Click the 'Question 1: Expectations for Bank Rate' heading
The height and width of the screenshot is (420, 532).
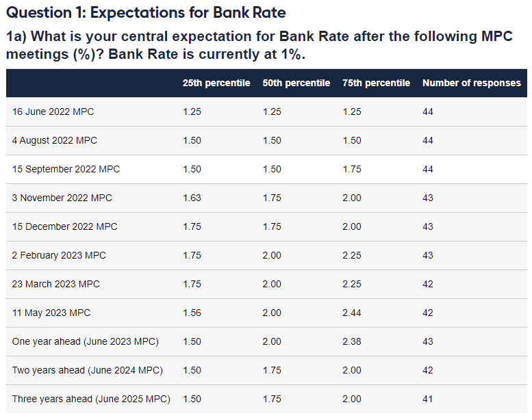[x=146, y=12]
